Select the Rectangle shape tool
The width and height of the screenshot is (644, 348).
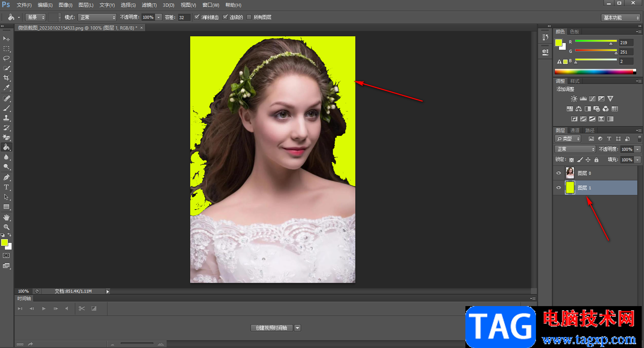(6, 207)
